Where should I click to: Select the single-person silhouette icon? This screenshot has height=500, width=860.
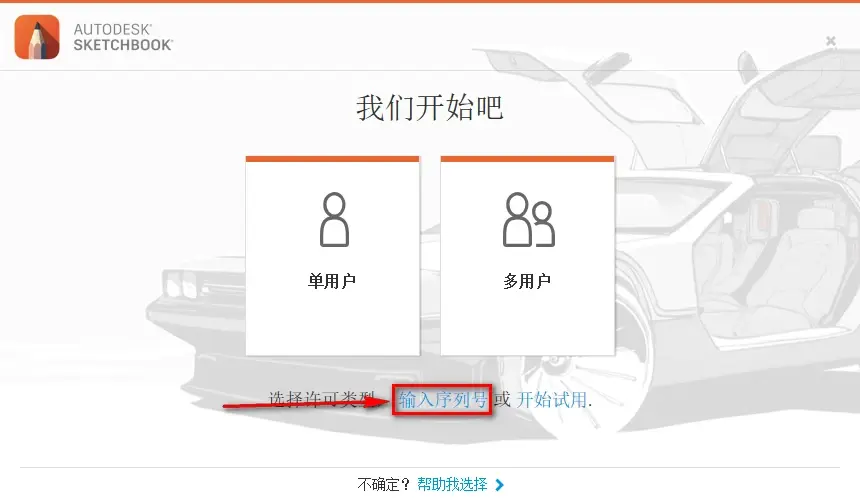[334, 219]
